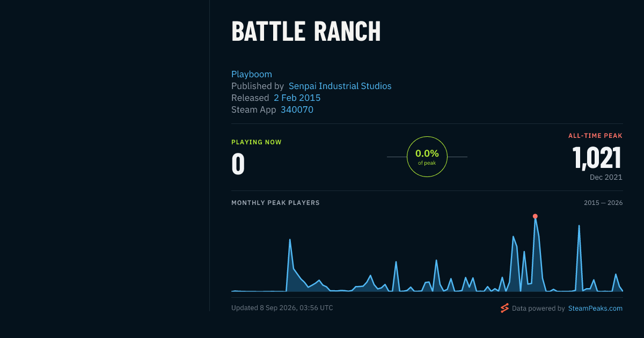This screenshot has height=338, width=644.
Task: Click the Playing Now label
Action: (x=257, y=142)
